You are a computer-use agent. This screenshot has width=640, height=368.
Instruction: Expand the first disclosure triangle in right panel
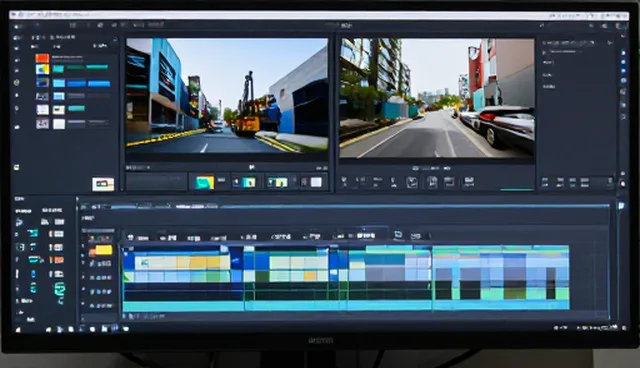544,53
